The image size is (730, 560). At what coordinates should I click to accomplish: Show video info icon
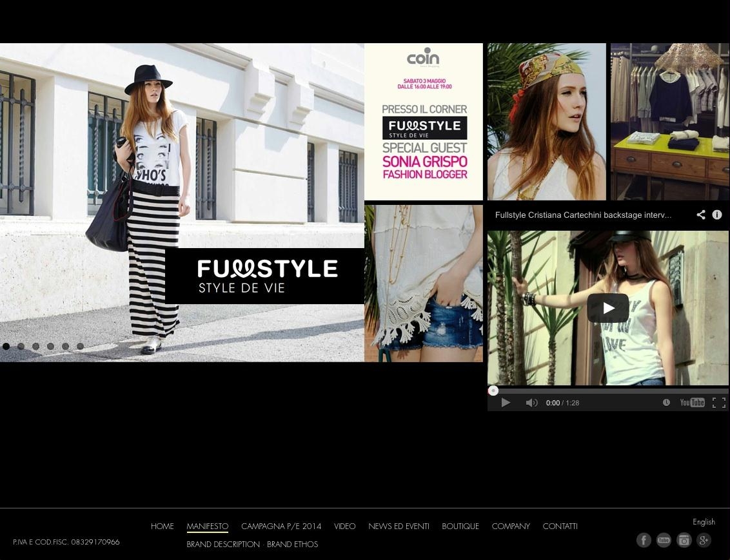717,215
